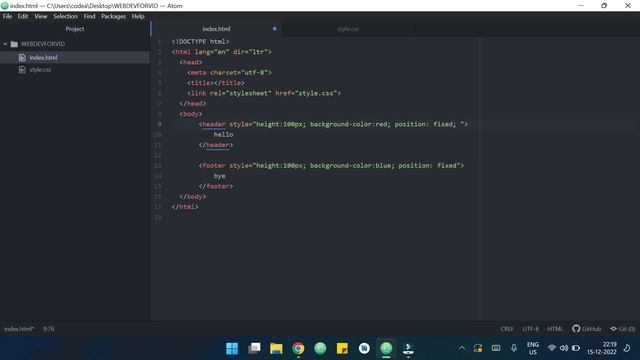This screenshot has width=640, height=360.
Task: Open the Selection menu
Action: click(x=65, y=16)
